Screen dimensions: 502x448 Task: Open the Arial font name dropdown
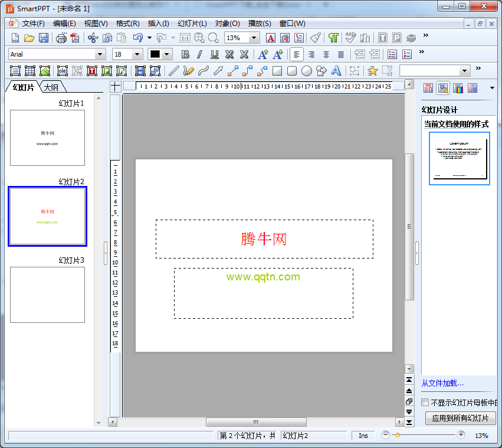(x=100, y=54)
